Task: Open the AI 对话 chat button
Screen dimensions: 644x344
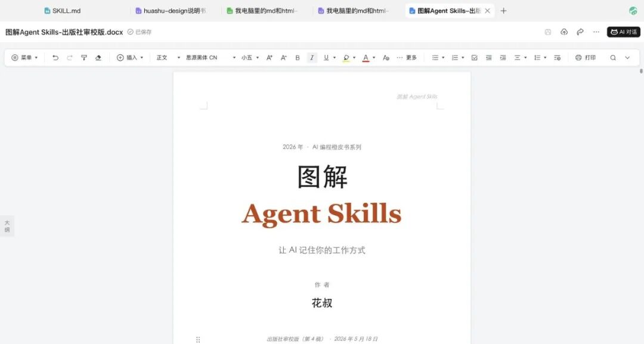Action: point(624,32)
